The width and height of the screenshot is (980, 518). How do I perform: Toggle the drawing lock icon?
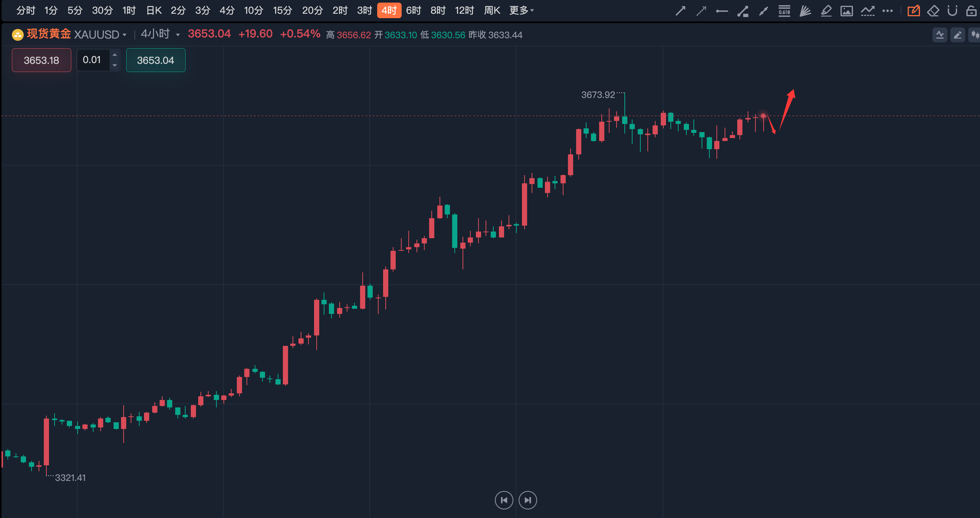pos(971,11)
